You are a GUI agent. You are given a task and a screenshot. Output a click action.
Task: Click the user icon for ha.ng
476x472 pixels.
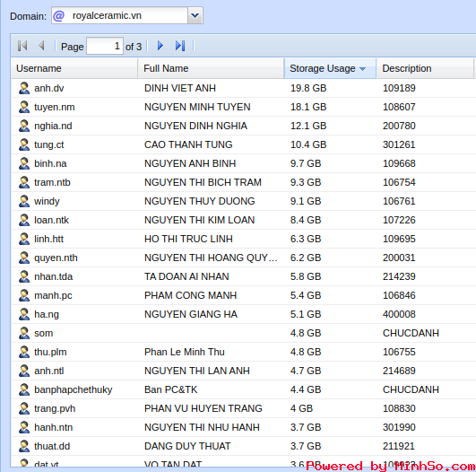pyautogui.click(x=24, y=314)
